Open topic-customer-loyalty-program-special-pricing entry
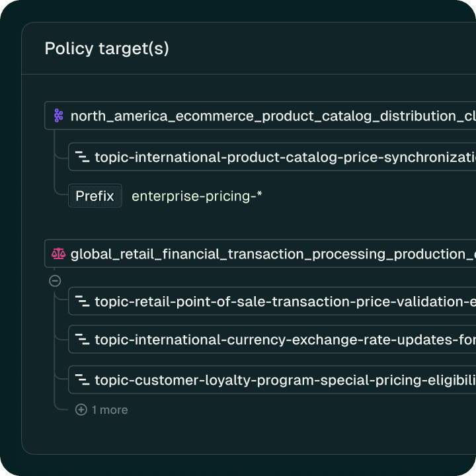This screenshot has width=476, height=476. pyautogui.click(x=284, y=380)
